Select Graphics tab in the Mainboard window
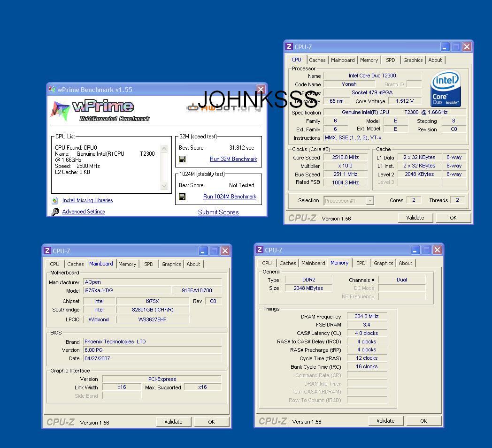The width and height of the screenshot is (492, 448). point(171,264)
